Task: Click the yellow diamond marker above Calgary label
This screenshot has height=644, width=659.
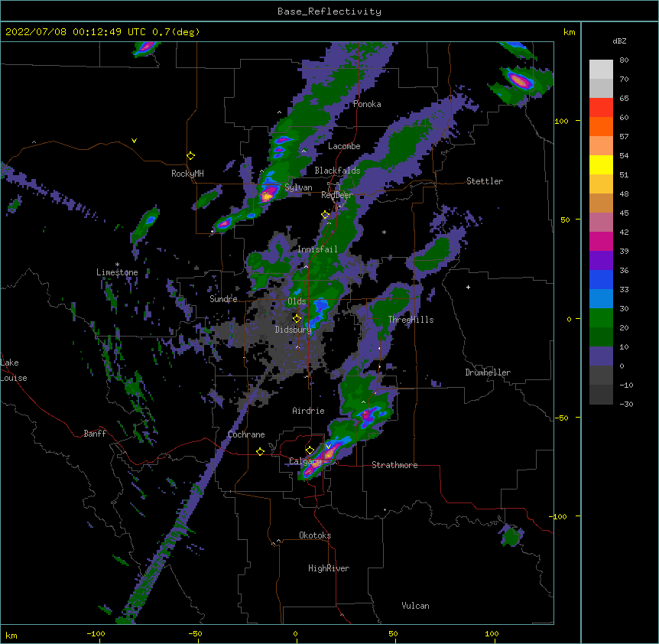Action: (310, 450)
